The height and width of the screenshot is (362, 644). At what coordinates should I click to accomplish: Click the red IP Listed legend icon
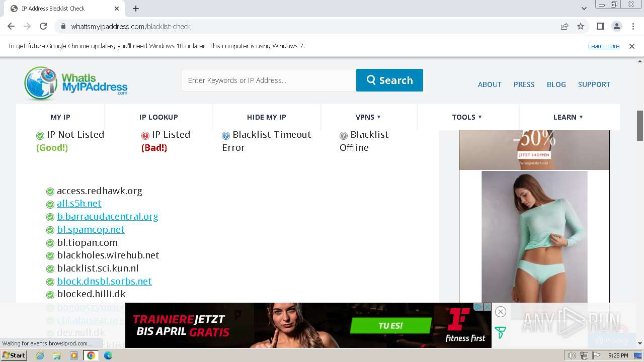pyautogui.click(x=145, y=135)
